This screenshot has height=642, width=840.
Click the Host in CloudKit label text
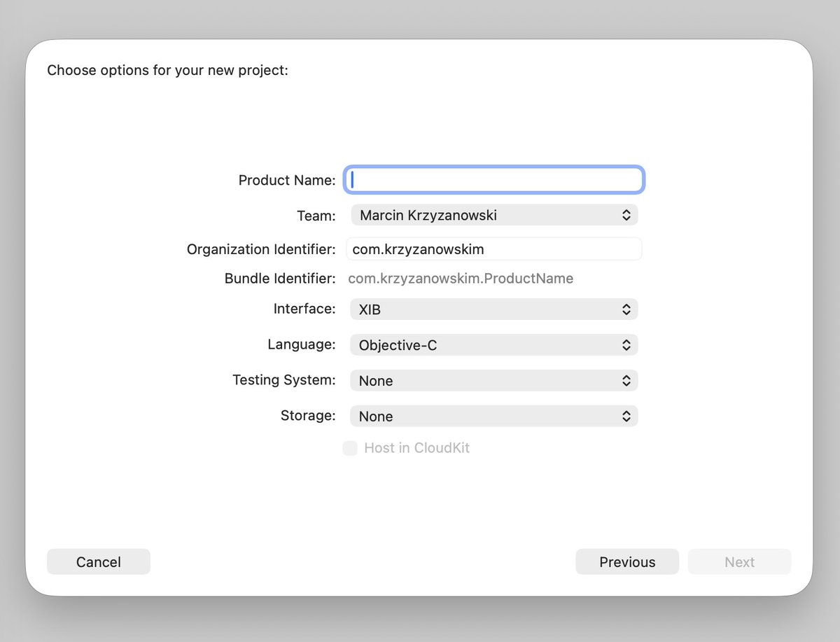pyautogui.click(x=416, y=448)
